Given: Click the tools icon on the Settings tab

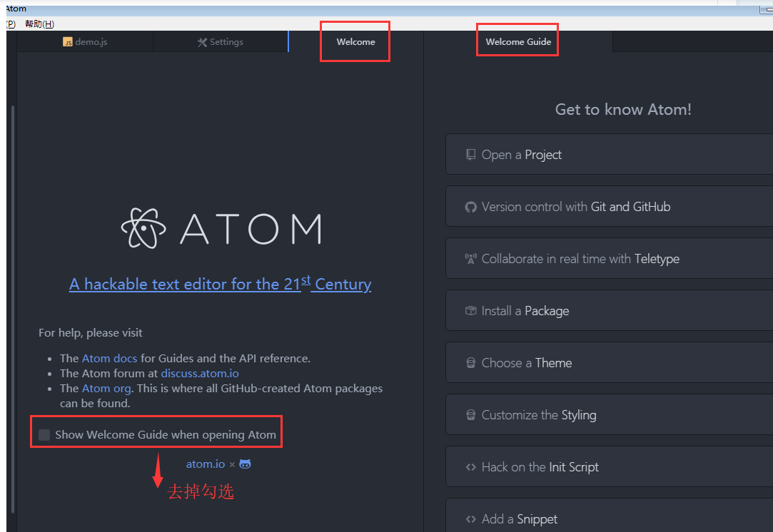Looking at the screenshot, I should [x=202, y=42].
